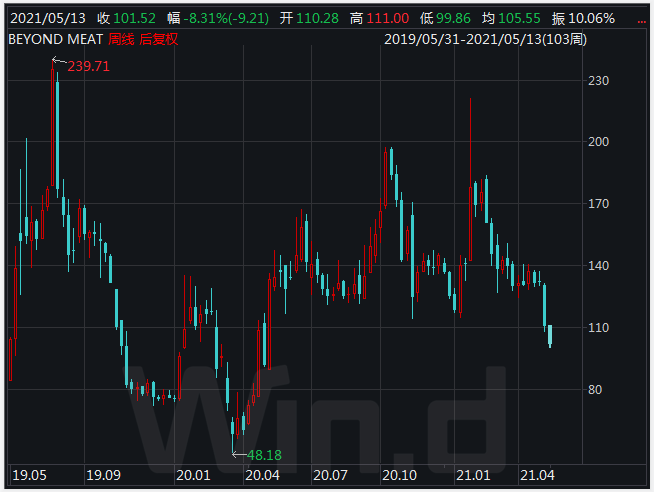Image resolution: width=654 pixels, height=492 pixels.
Task: Click the 后复权 adjustment mode label
Action: (x=159, y=39)
